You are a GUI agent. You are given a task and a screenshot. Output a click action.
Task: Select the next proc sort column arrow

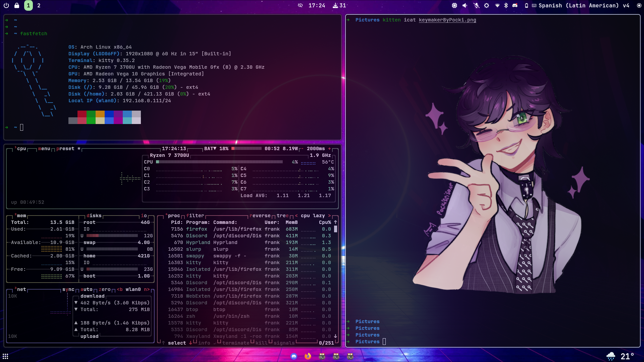329,216
